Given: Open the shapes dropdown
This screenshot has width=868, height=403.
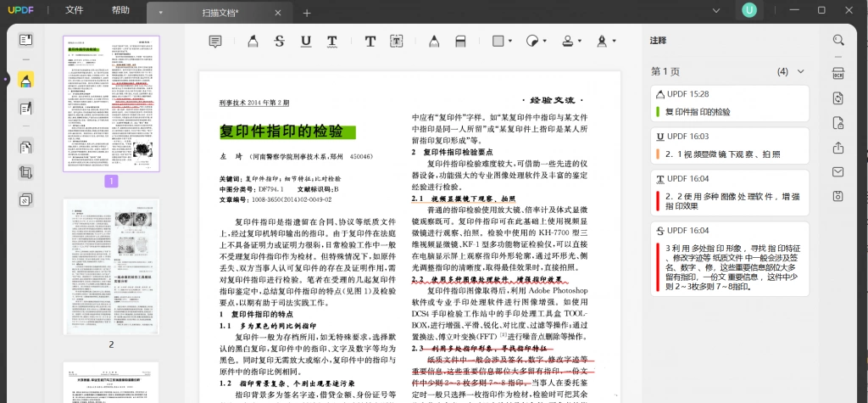Looking at the screenshot, I should pyautogui.click(x=502, y=41).
